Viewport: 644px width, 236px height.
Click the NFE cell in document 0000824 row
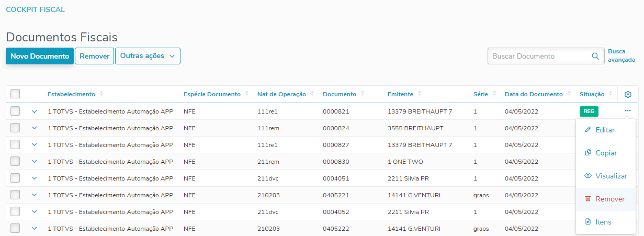tap(189, 128)
